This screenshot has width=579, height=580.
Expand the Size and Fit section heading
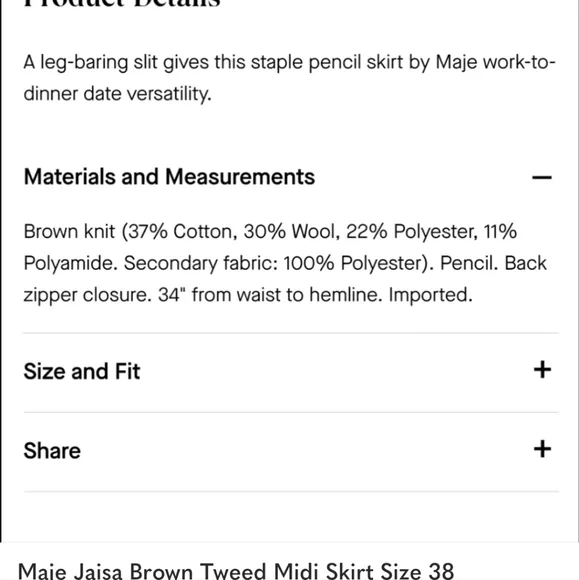click(x=82, y=371)
